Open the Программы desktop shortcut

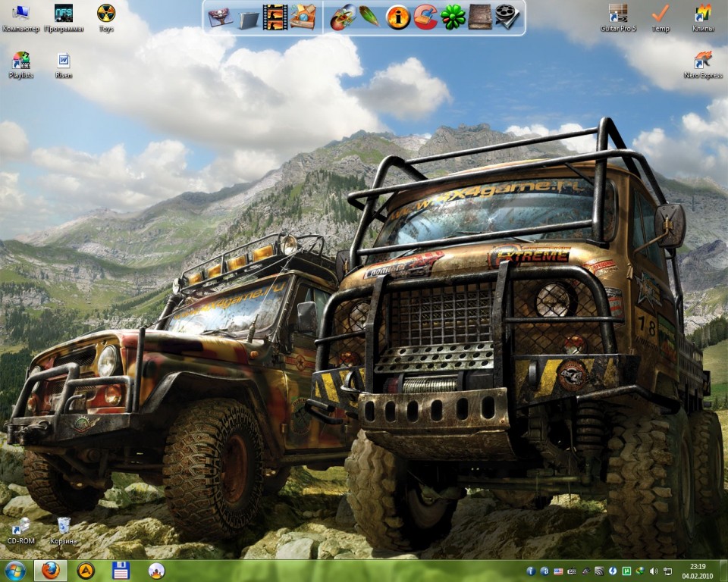click(64, 18)
